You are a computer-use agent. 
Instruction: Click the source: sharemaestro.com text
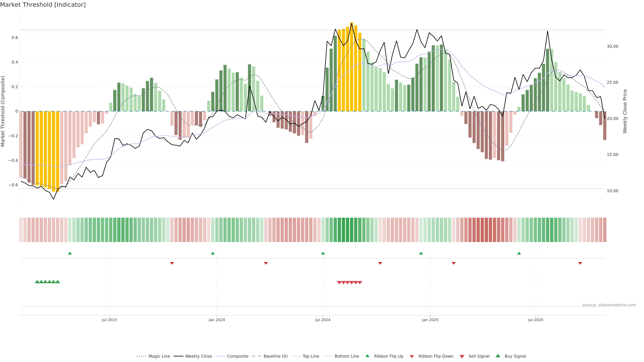click(x=609, y=305)
